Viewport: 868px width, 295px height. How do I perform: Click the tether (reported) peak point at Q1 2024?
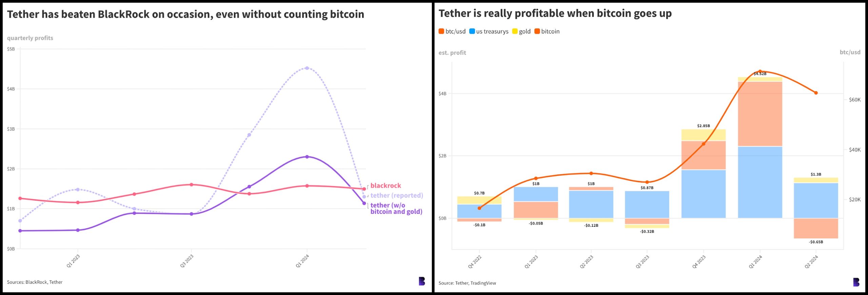307,68
